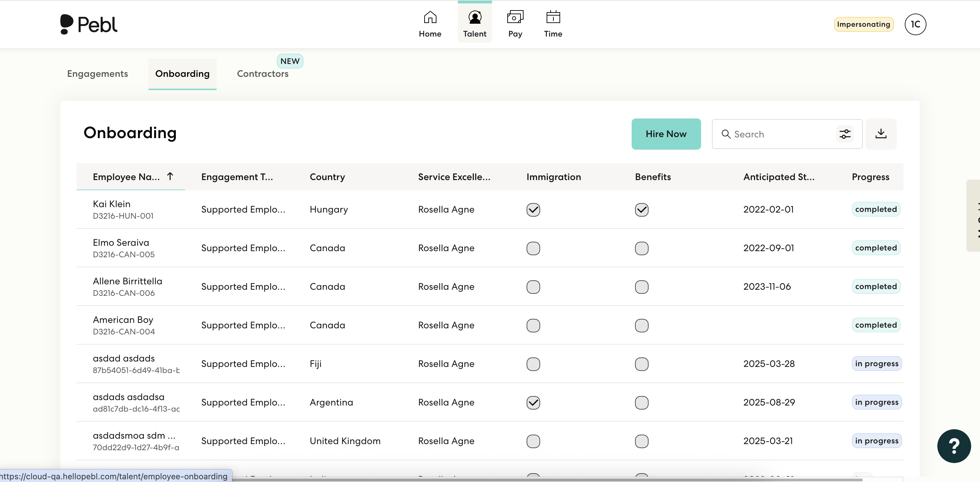Switch to the Contractors tab
Image resolution: width=980 pixels, height=482 pixels.
(x=263, y=74)
